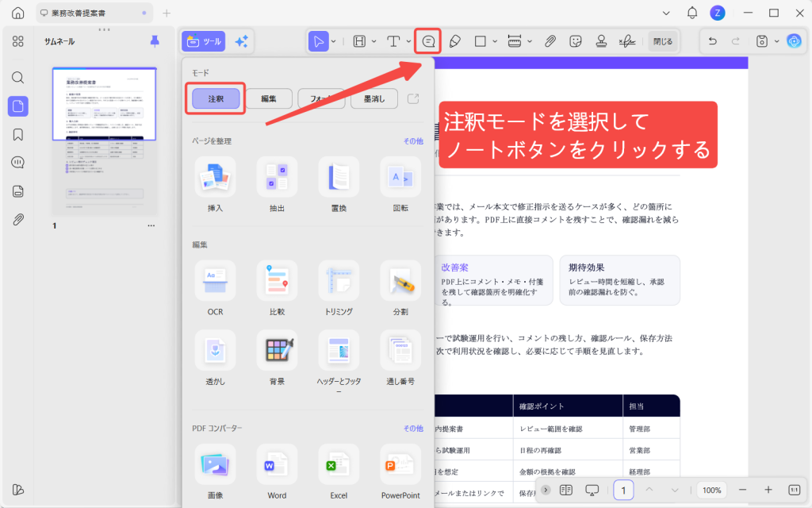Select the page 1 thumbnail

point(104,141)
